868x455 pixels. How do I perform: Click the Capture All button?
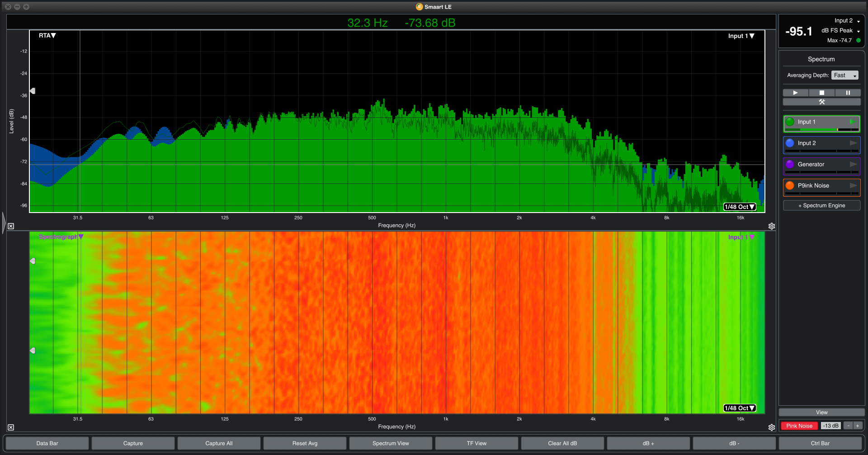(219, 443)
